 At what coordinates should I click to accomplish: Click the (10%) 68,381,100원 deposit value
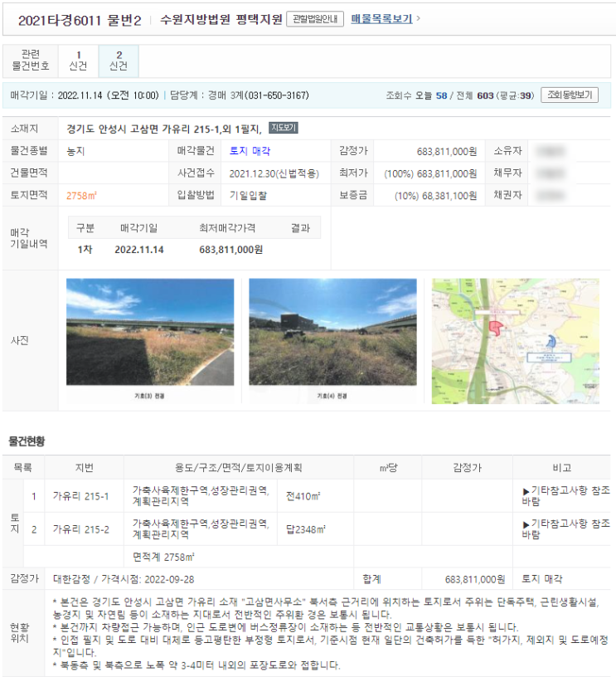(436, 196)
